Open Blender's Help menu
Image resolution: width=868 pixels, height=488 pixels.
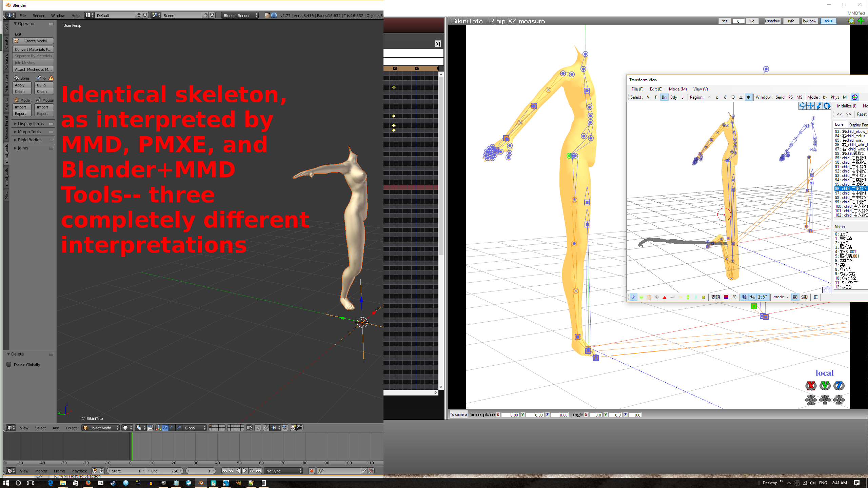click(x=75, y=15)
